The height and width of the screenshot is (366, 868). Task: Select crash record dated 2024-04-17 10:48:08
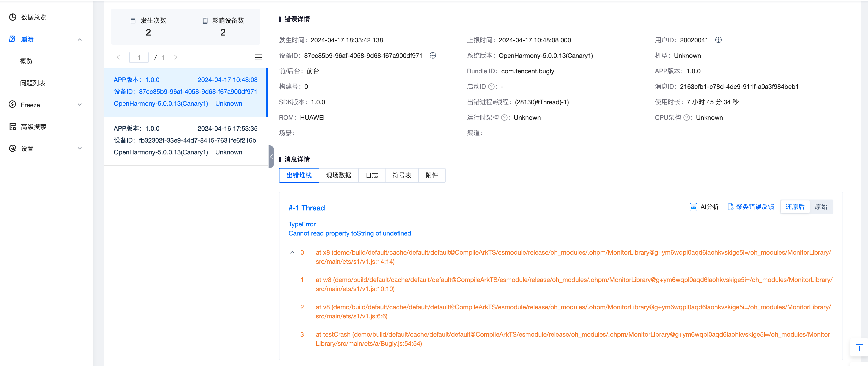pos(185,92)
